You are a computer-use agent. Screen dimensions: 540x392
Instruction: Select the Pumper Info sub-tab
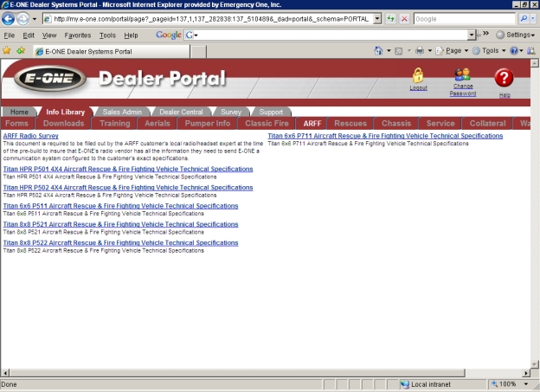point(208,124)
